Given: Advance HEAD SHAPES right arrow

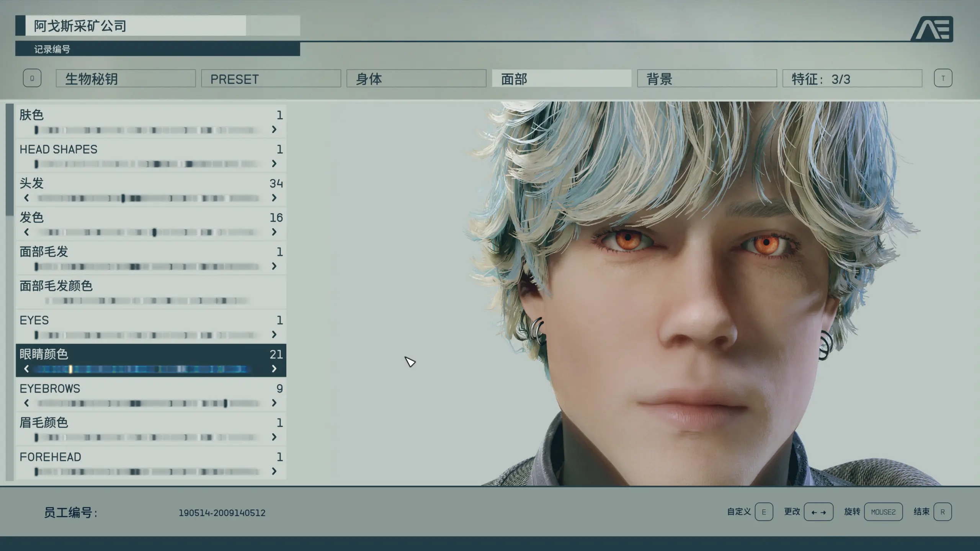Looking at the screenshot, I should pos(274,164).
